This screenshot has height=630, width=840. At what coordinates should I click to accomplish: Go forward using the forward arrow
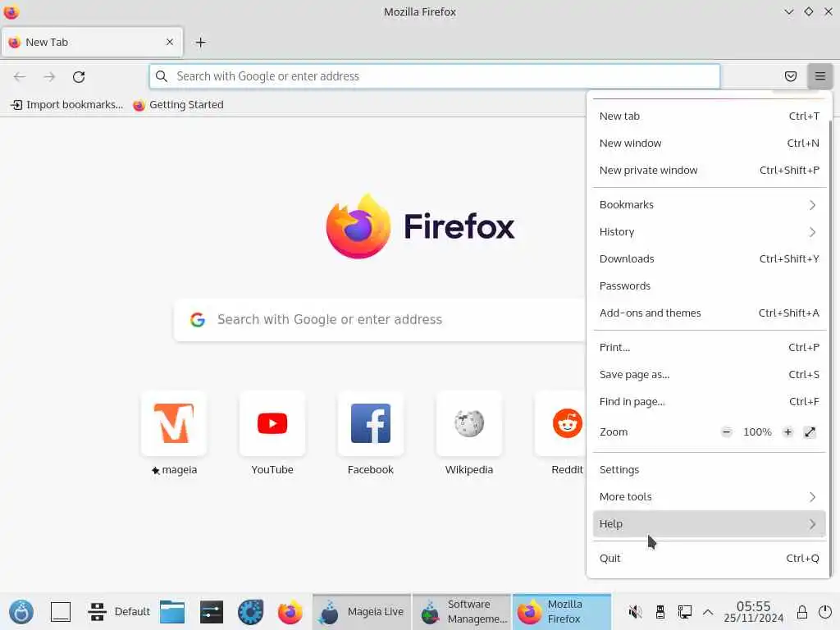pyautogui.click(x=49, y=76)
